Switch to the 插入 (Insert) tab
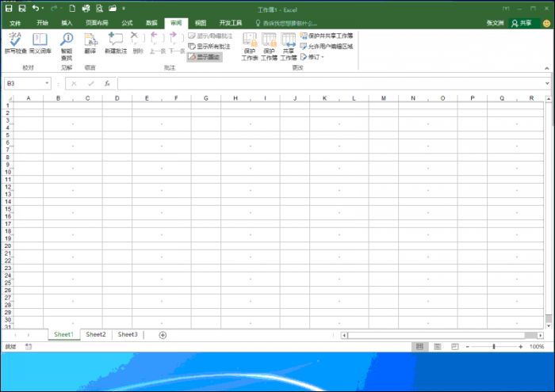The image size is (555, 392). (x=67, y=23)
